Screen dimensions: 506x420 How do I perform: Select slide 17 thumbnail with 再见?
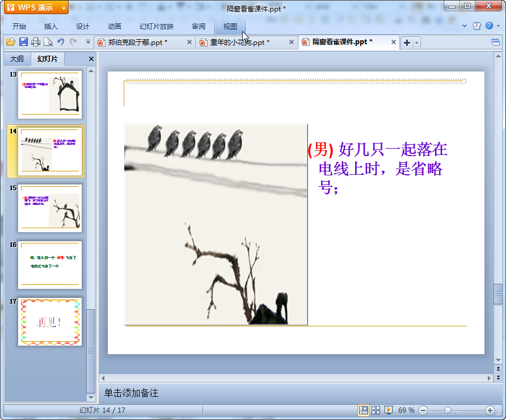click(x=50, y=322)
